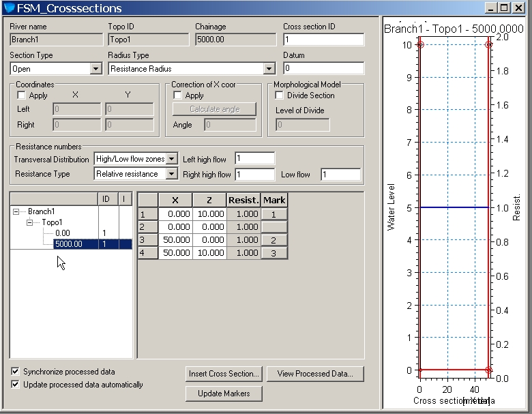The width and height of the screenshot is (532, 414).
Task: Tick the Divide Section checkbox
Action: (279, 95)
